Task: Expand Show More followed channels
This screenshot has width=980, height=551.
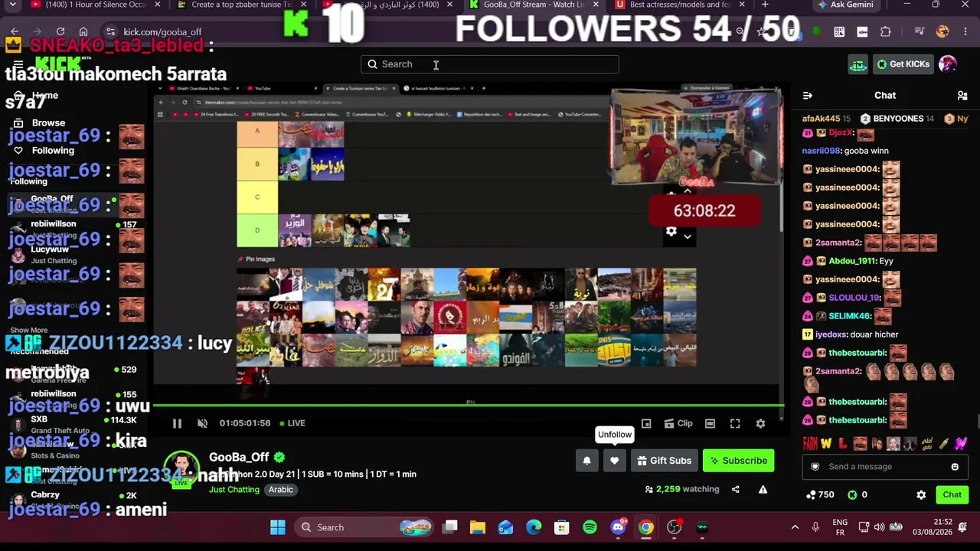Action: 29,330
